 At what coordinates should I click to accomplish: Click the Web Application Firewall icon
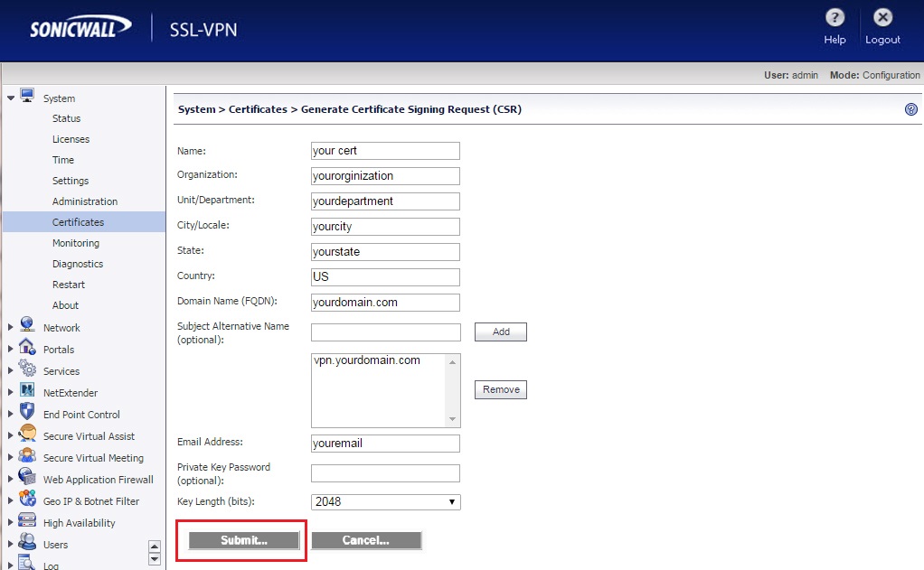27,479
